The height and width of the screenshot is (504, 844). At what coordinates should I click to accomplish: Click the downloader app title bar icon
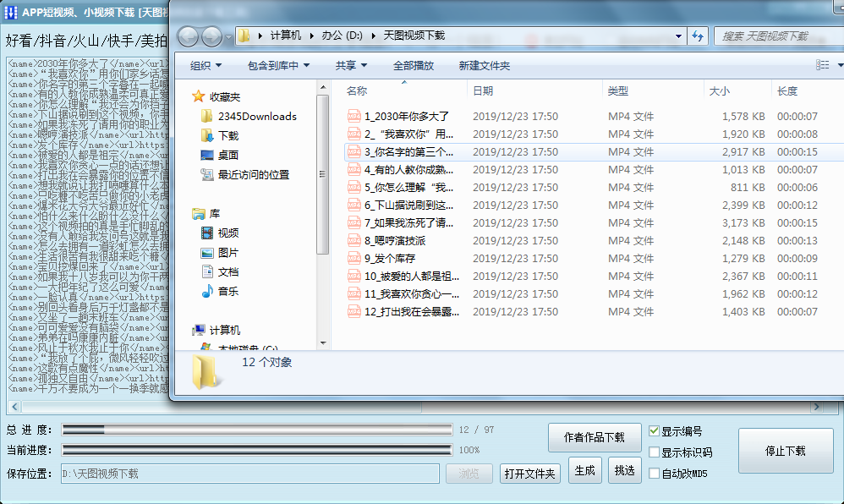point(10,12)
